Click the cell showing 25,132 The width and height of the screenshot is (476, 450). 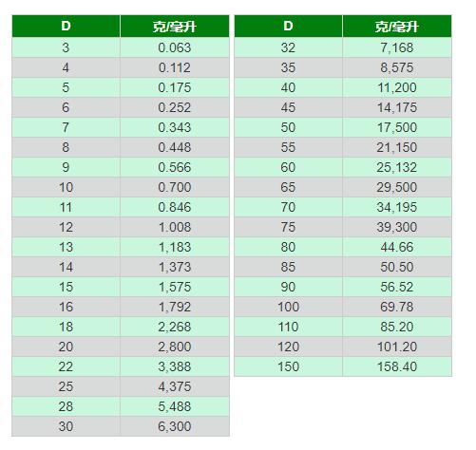(x=397, y=167)
